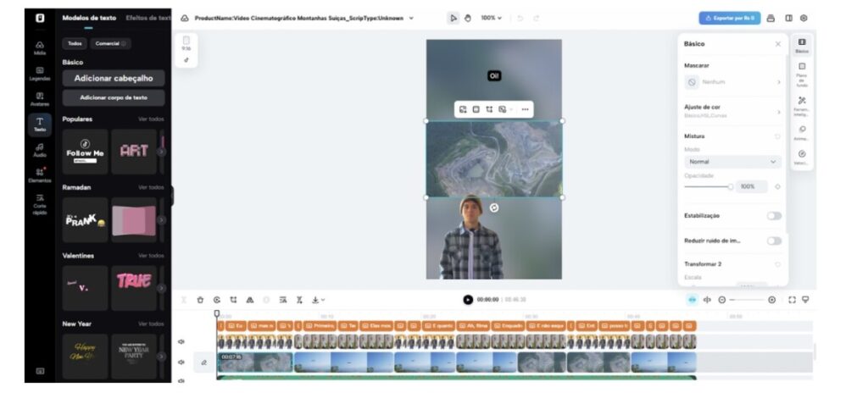Select the hand pan tool
Screen dimensions: 868x393
tap(468, 19)
